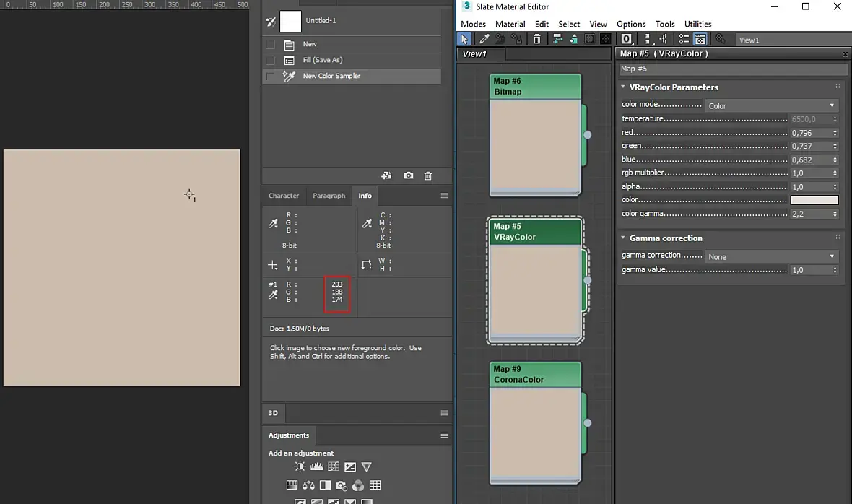The image size is (852, 504).
Task: Add a Curves adjustment
Action: [334, 466]
